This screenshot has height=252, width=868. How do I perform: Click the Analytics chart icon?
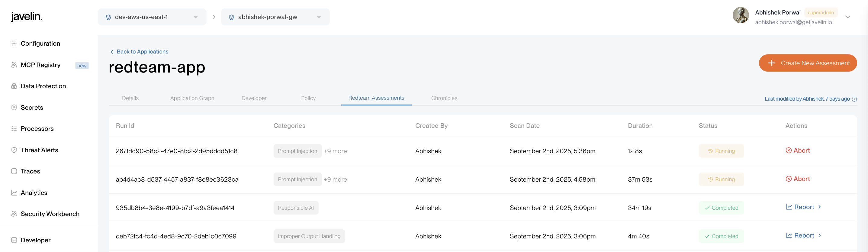point(14,193)
